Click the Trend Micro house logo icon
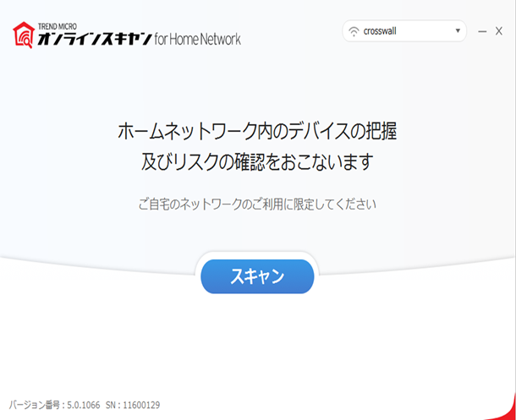Image resolution: width=516 pixels, height=420 pixels. [x=24, y=35]
